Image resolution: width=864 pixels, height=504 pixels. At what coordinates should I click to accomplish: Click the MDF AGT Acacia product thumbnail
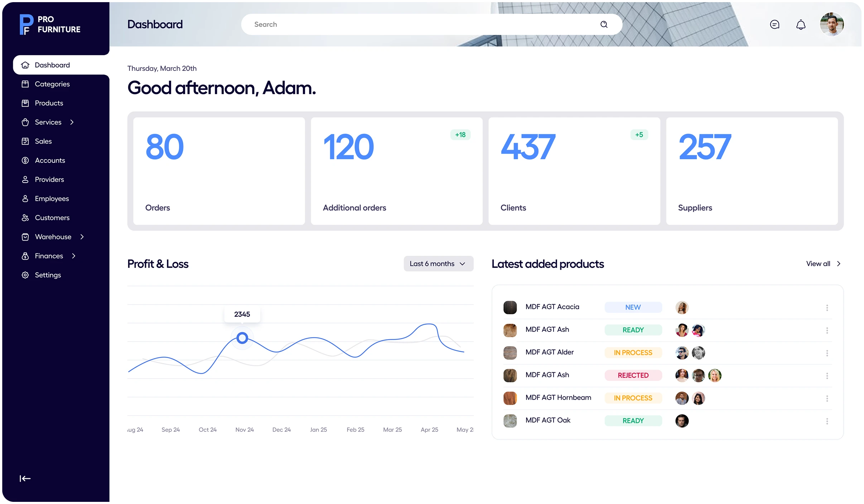(x=510, y=307)
